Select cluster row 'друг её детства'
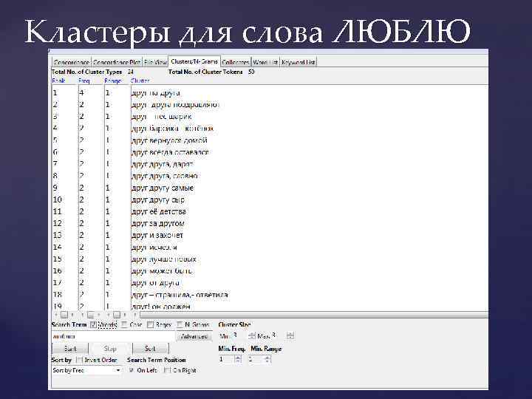532x399 pixels. [158, 212]
